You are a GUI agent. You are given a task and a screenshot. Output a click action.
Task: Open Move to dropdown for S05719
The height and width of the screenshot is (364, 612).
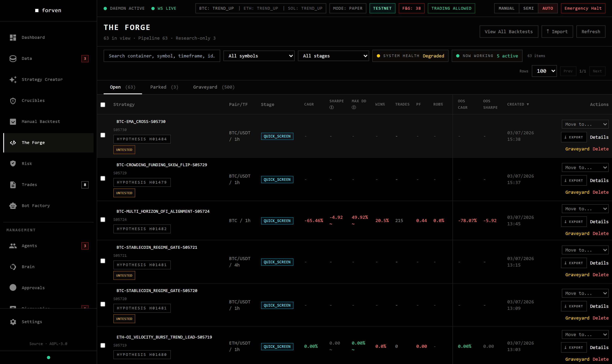[585, 334]
